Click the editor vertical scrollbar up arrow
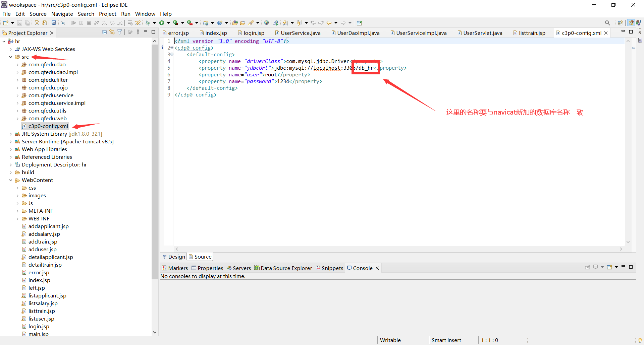 628,41
